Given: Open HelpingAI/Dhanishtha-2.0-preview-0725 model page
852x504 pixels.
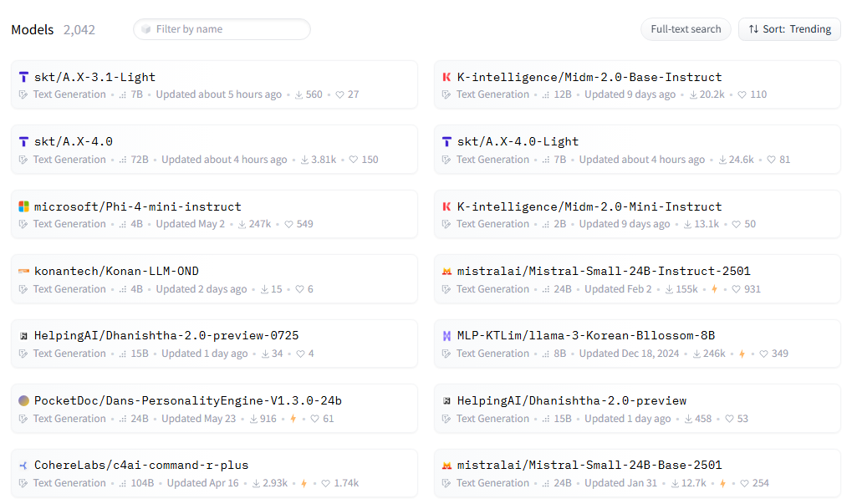Looking at the screenshot, I should [166, 336].
